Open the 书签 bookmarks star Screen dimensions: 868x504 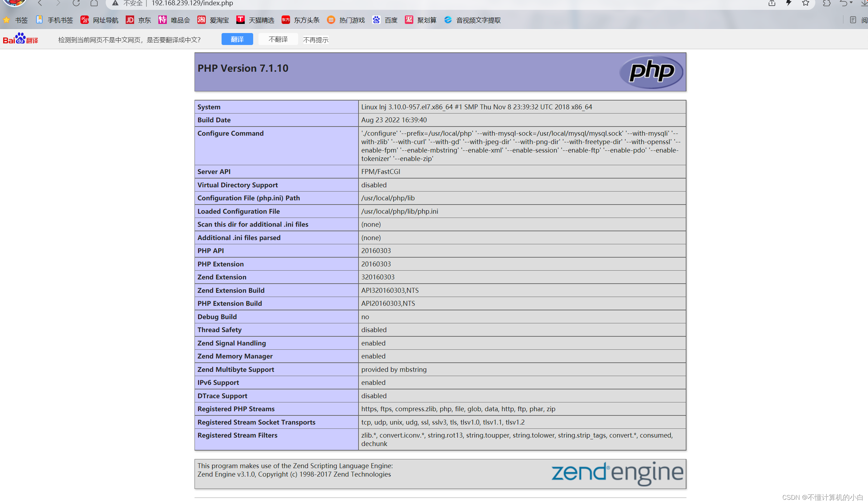15,20
